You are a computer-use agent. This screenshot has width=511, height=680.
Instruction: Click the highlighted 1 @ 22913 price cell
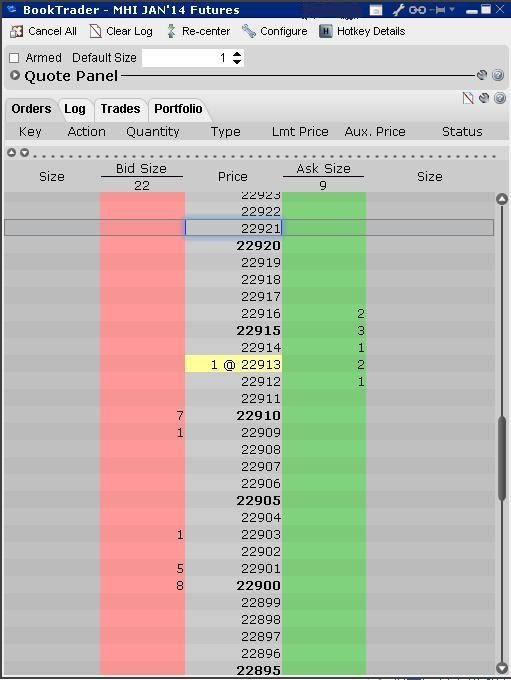[233, 364]
